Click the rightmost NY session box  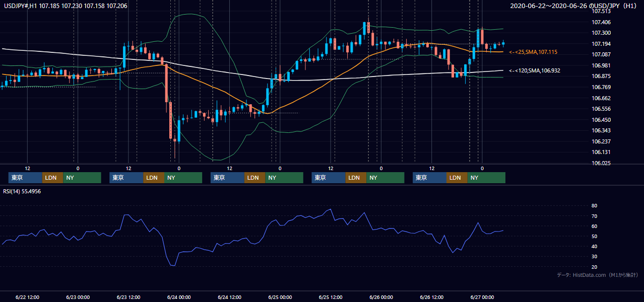[x=486, y=178]
